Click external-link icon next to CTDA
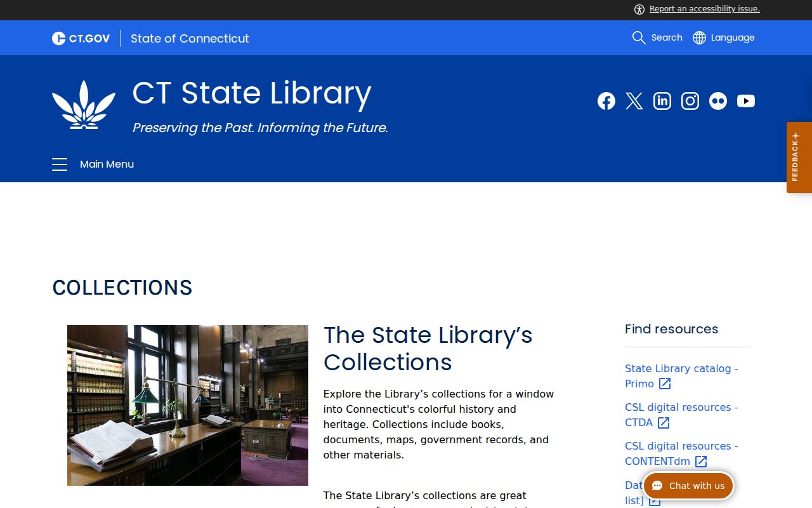This screenshot has width=812, height=508. pos(664,422)
